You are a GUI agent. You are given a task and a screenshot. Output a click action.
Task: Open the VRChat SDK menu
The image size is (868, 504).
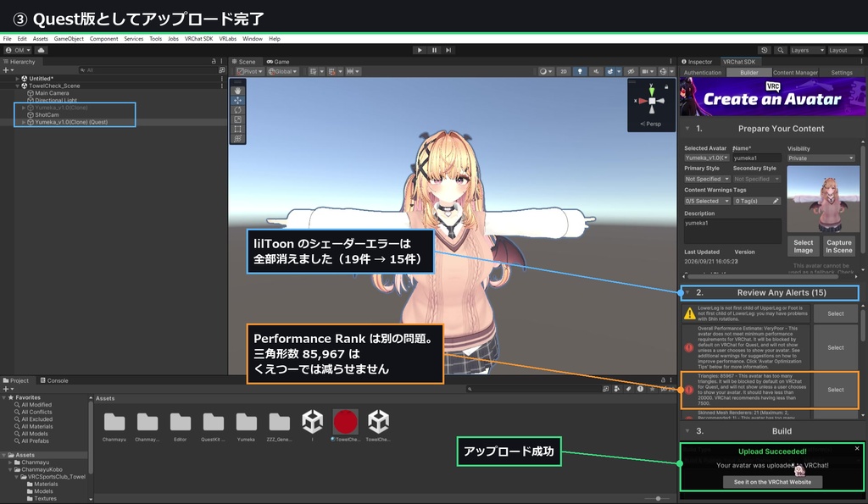point(198,39)
